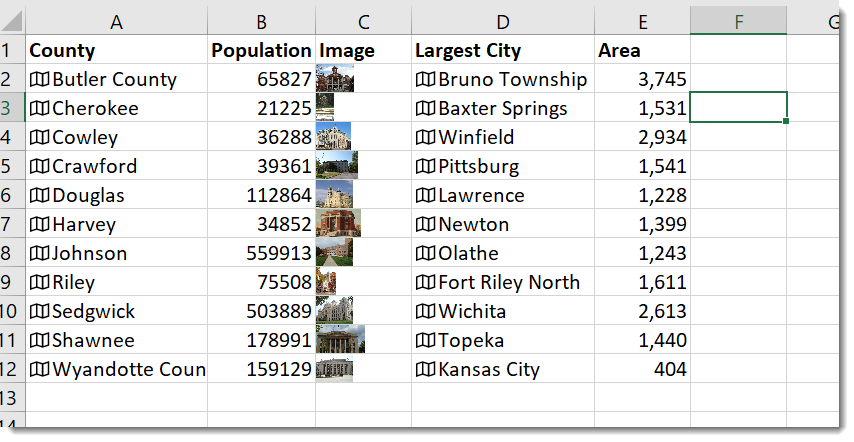Select row 1 header
This screenshot has height=442, width=854.
(x=12, y=50)
